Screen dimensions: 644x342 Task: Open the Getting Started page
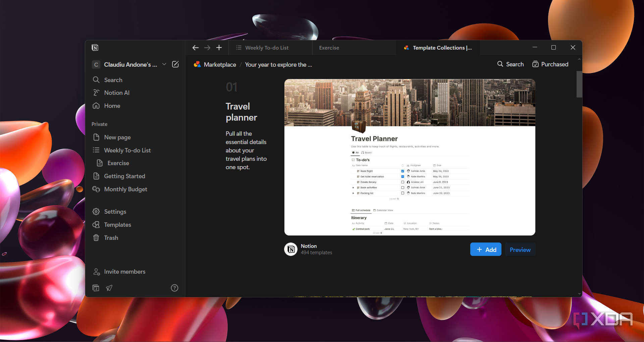click(135, 176)
